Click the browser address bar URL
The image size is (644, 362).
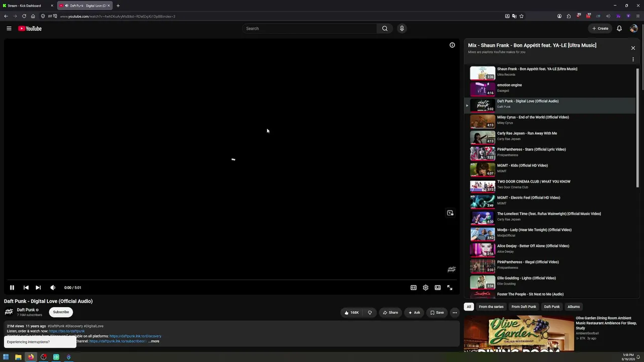(x=118, y=16)
